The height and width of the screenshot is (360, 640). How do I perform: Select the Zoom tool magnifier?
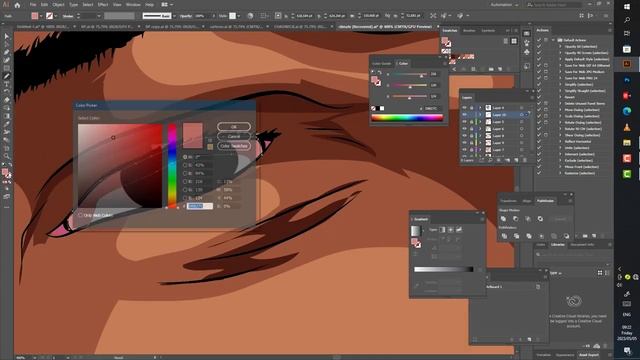click(7, 156)
